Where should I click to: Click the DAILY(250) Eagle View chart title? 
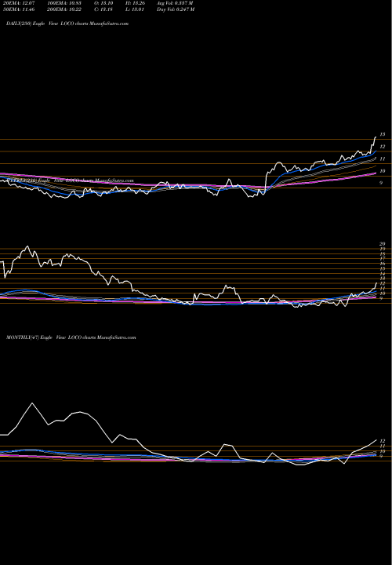67,24
